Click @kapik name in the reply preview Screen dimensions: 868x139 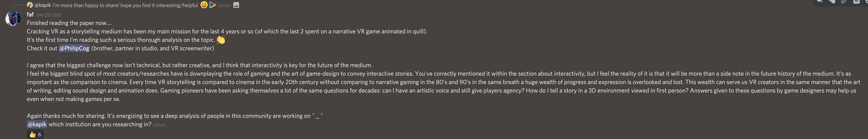pos(43,5)
